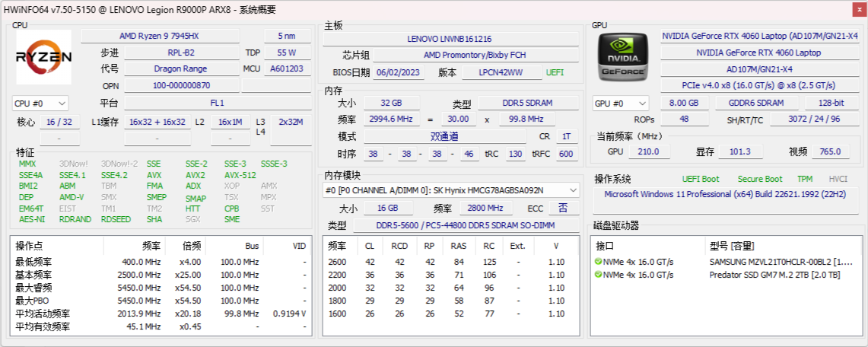Click the 2600 frequency row in timings table
This screenshot has height=347, width=868.
[x=451, y=262]
